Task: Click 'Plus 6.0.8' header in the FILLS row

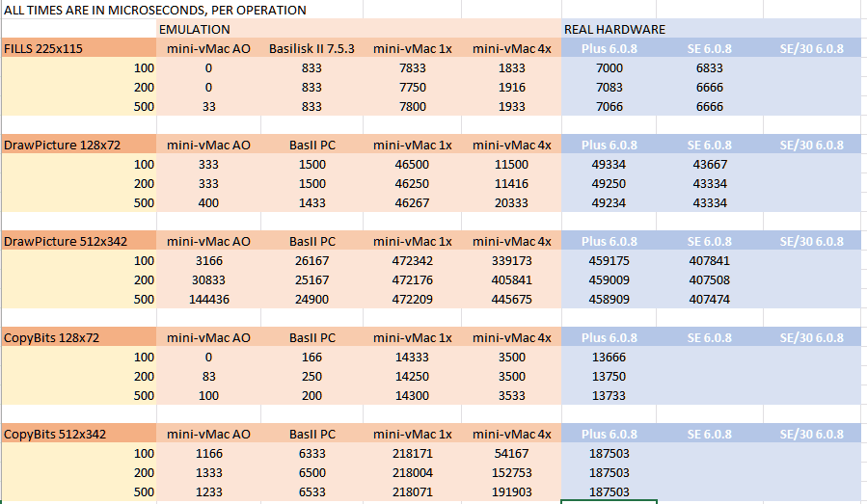Action: tap(609, 48)
